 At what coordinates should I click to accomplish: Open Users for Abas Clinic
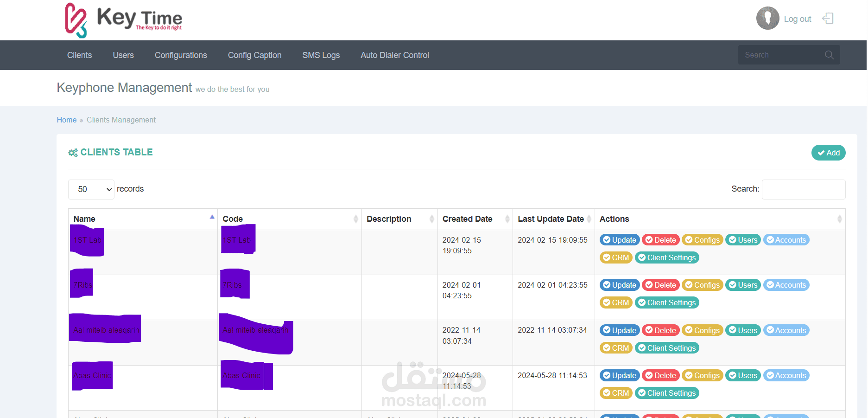pyautogui.click(x=743, y=375)
